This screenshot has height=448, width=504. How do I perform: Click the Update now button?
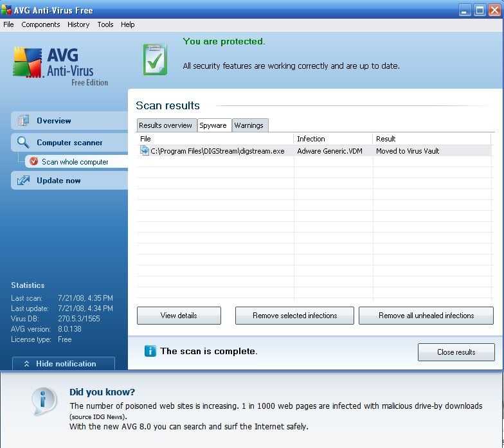tap(69, 180)
